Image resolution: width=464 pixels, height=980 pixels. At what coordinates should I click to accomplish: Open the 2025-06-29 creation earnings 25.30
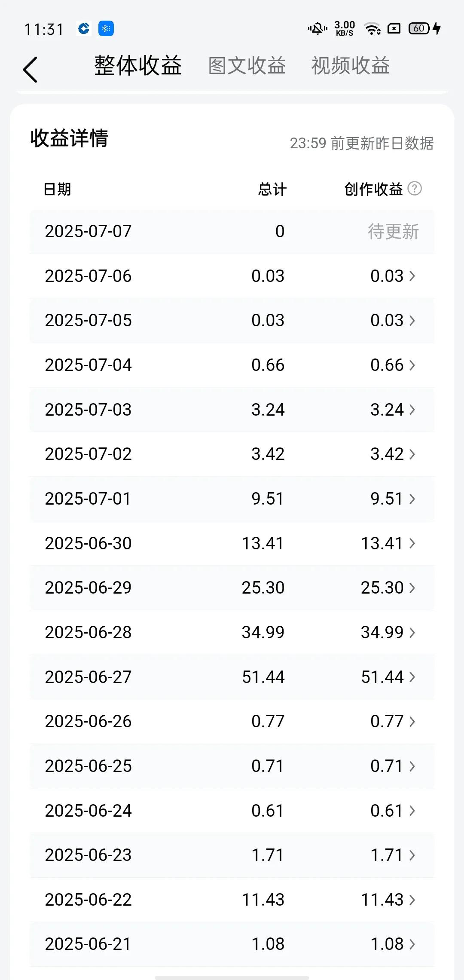[382, 588]
